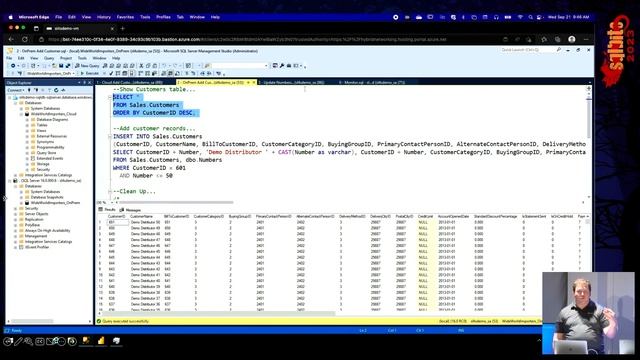Open the SSMS Project menu
640x360 pixels.
coord(66,58)
